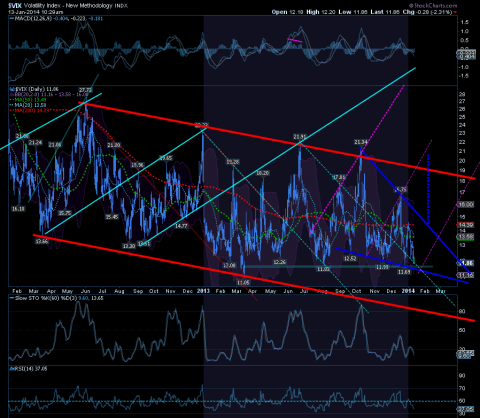Click the 2013 year label on time axis

[x=203, y=291]
